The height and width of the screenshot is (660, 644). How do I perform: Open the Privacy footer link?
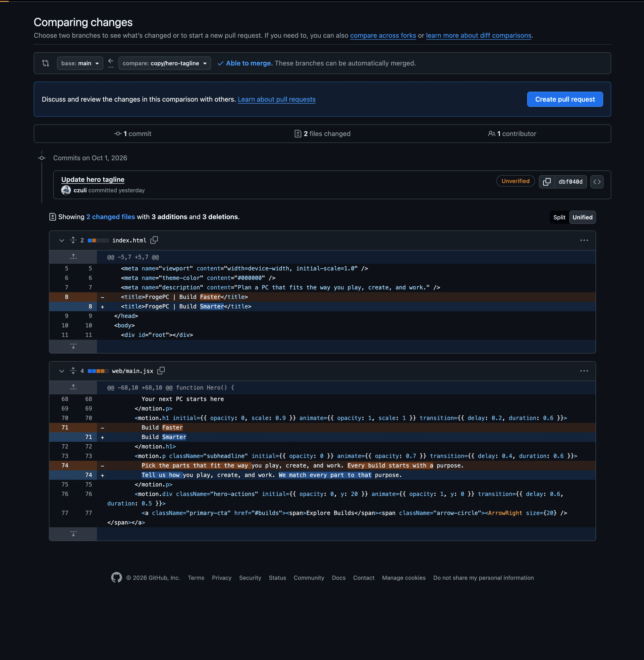(222, 577)
